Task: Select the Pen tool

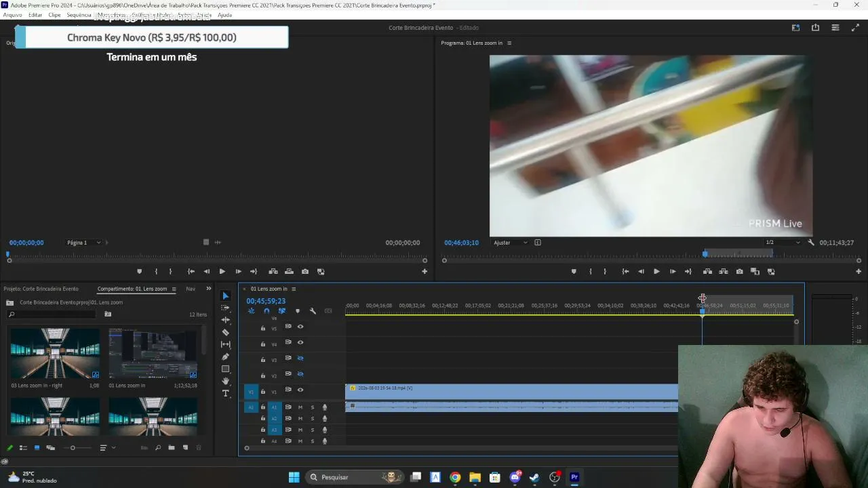Action: [226, 357]
